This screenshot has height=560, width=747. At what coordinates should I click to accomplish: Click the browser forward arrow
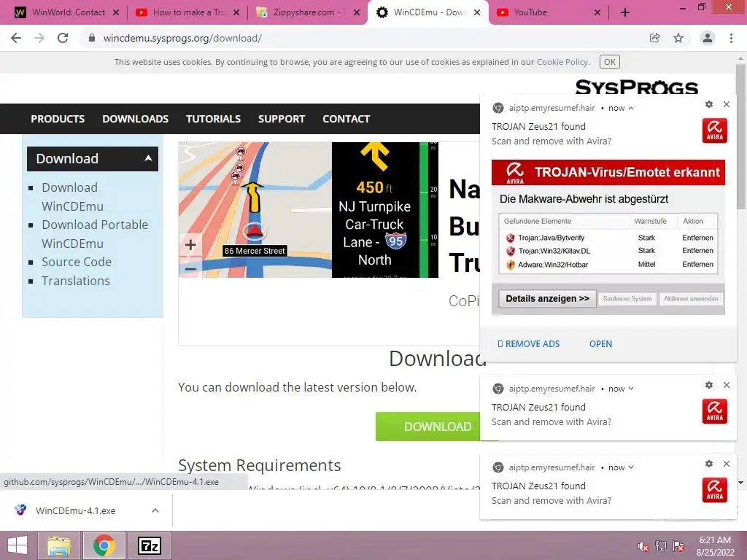coord(39,38)
